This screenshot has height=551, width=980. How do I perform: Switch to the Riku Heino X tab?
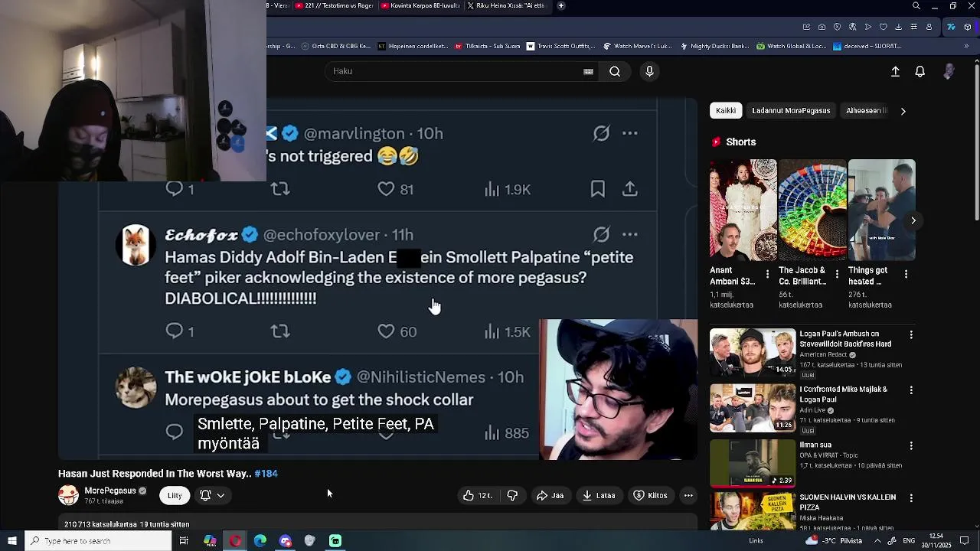[505, 6]
